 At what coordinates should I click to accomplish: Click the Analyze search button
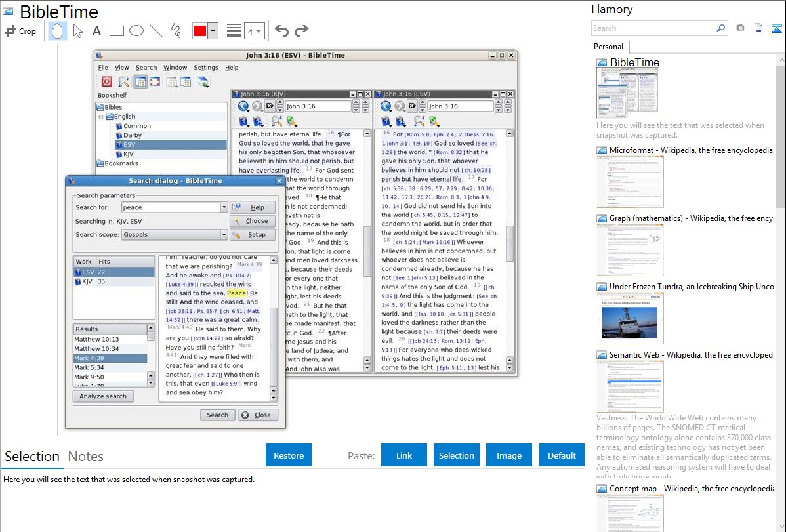pyautogui.click(x=103, y=396)
